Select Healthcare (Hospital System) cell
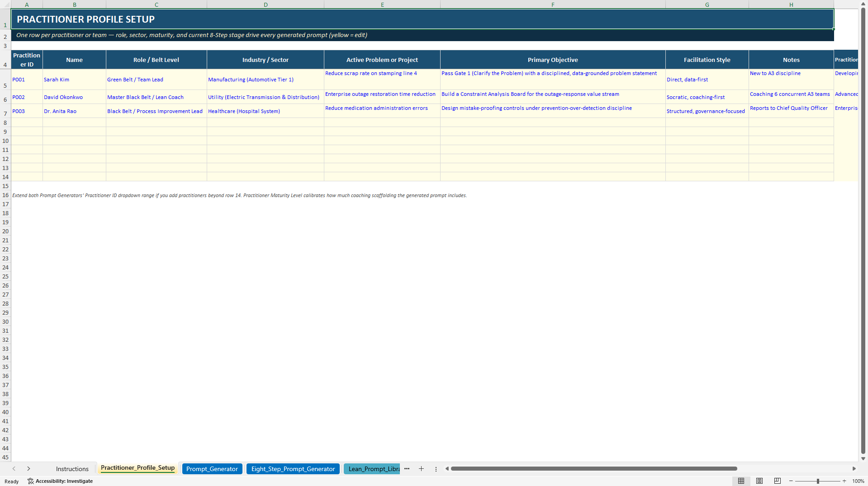The width and height of the screenshot is (868, 486). click(266, 111)
